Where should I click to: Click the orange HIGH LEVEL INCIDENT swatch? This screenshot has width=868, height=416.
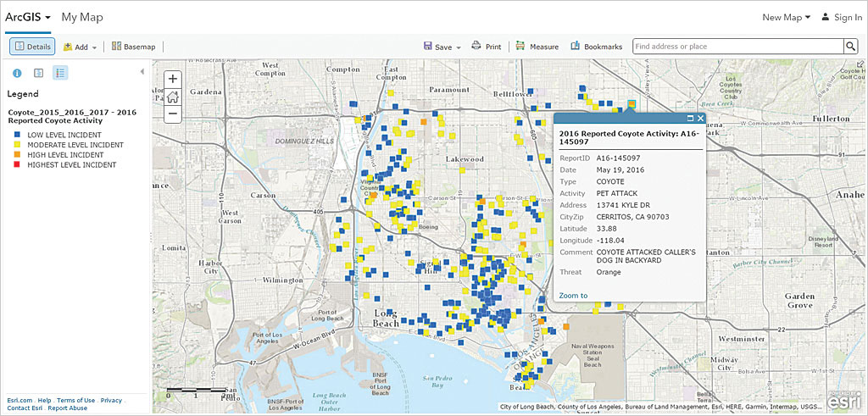[x=19, y=155]
